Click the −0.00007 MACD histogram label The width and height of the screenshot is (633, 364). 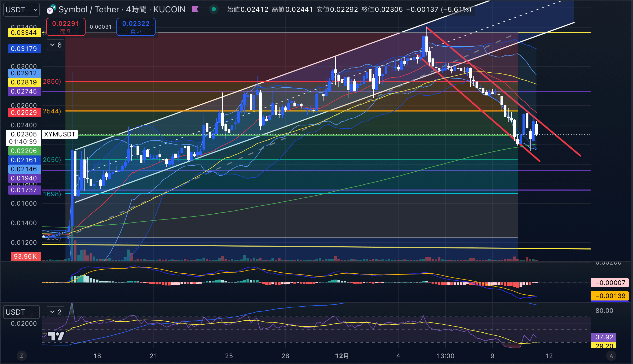point(610,283)
